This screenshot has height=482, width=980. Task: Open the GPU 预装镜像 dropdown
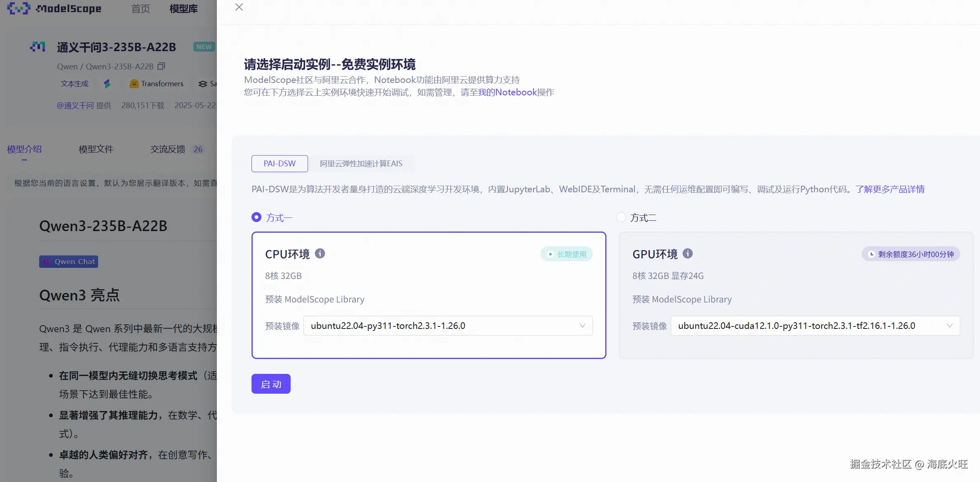click(x=815, y=326)
